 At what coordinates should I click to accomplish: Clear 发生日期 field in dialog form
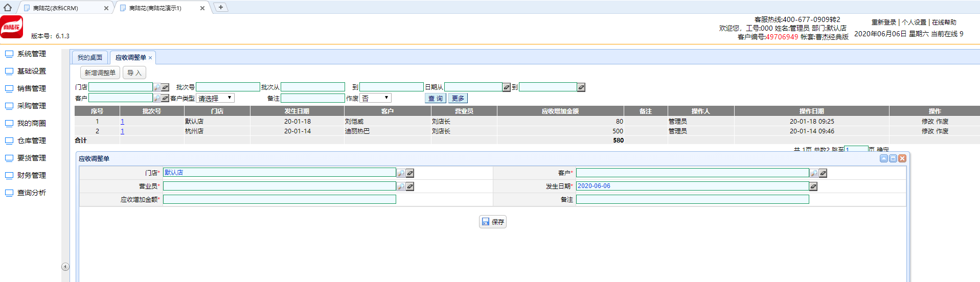[x=813, y=186]
